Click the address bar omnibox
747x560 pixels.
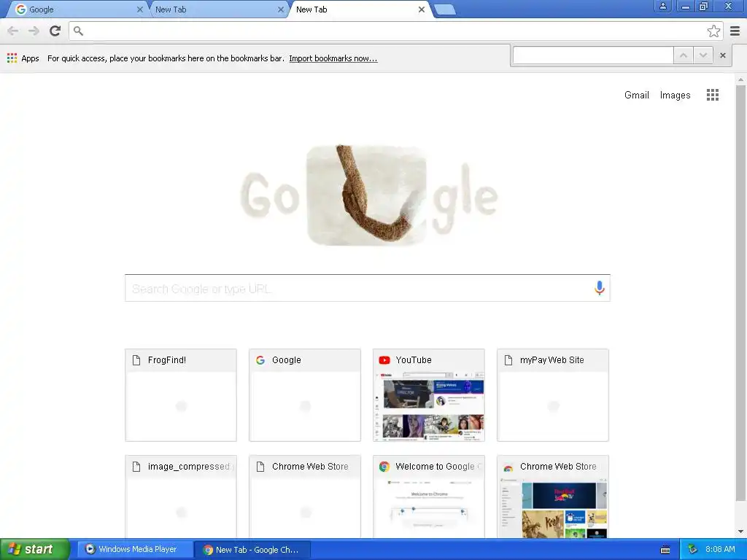pos(395,31)
